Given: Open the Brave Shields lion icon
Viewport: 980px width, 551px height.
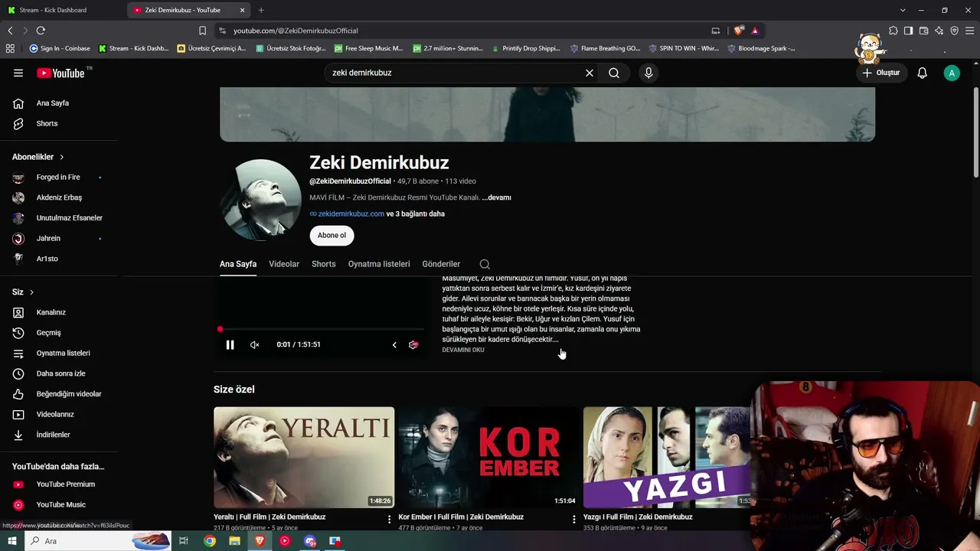Looking at the screenshot, I should coord(738,31).
